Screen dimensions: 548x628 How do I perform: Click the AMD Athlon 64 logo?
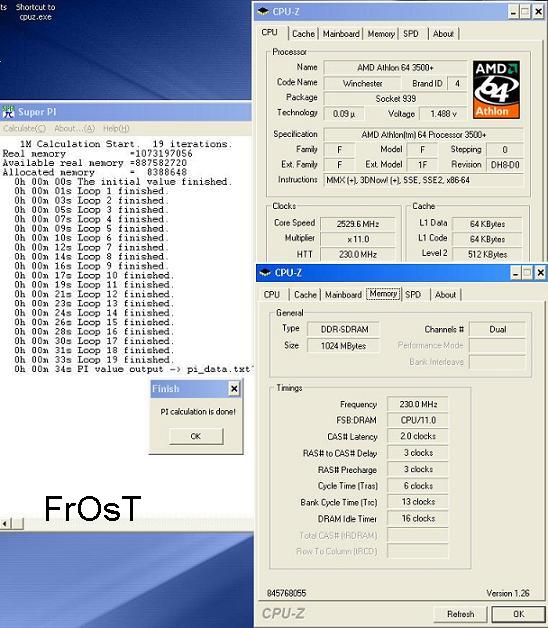tap(496, 90)
